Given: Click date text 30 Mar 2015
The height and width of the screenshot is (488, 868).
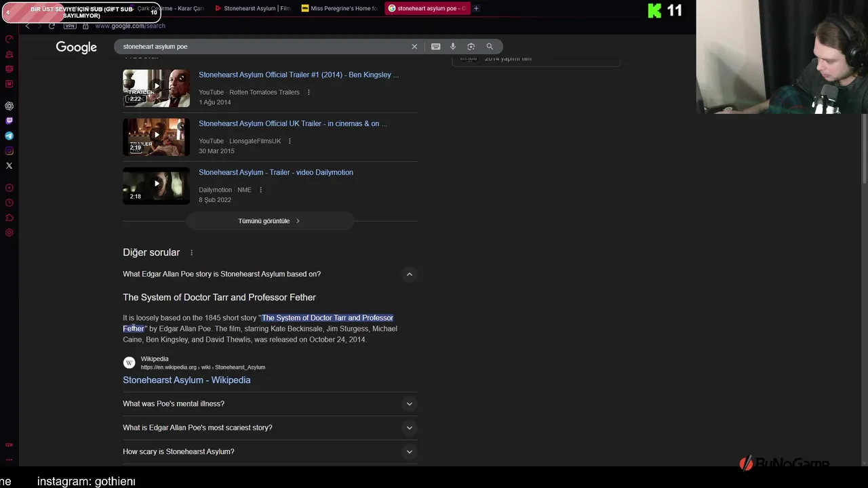Looking at the screenshot, I should tap(216, 151).
